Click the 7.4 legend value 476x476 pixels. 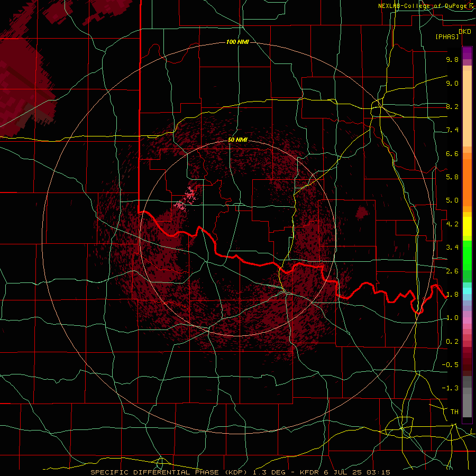pos(452,130)
